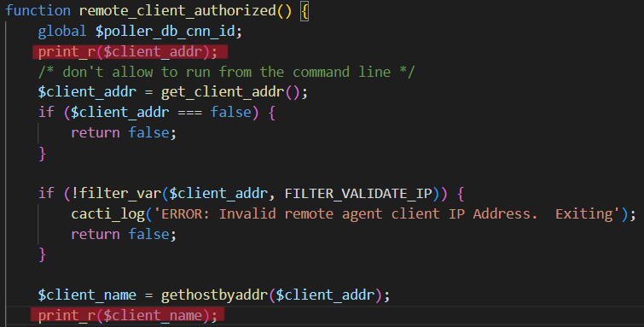The image size is (644, 327).
Task: Click the $poller_db_cnn_id global variable
Action: (165, 32)
